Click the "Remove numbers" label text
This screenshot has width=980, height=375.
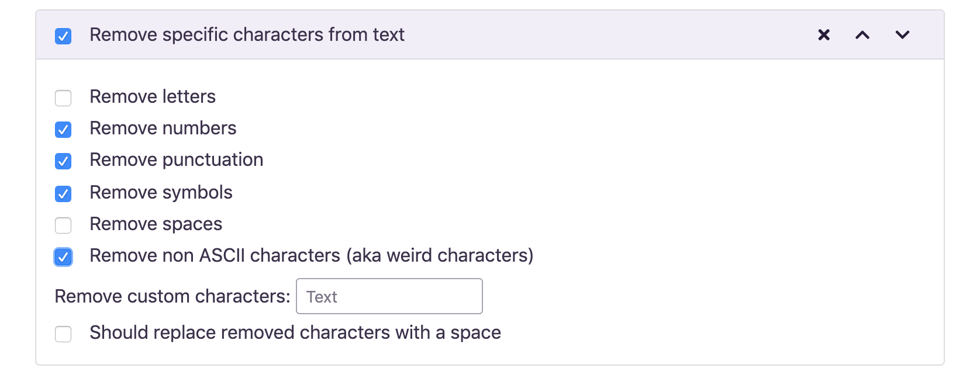(163, 128)
